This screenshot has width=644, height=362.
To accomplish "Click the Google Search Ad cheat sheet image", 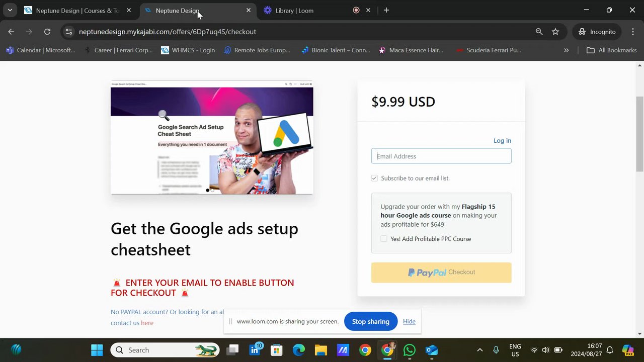I will pyautogui.click(x=212, y=137).
